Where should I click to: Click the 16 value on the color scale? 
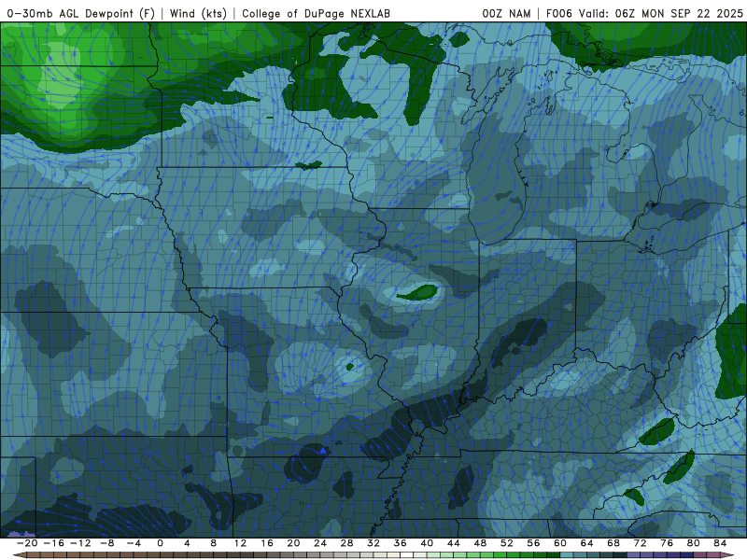coord(267,543)
